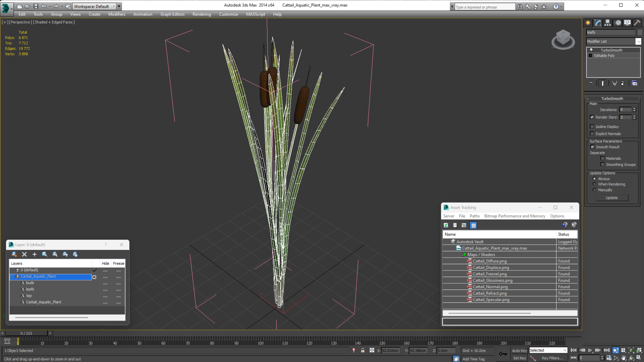Click the Help question mark icon in title bar

pyautogui.click(x=556, y=7)
